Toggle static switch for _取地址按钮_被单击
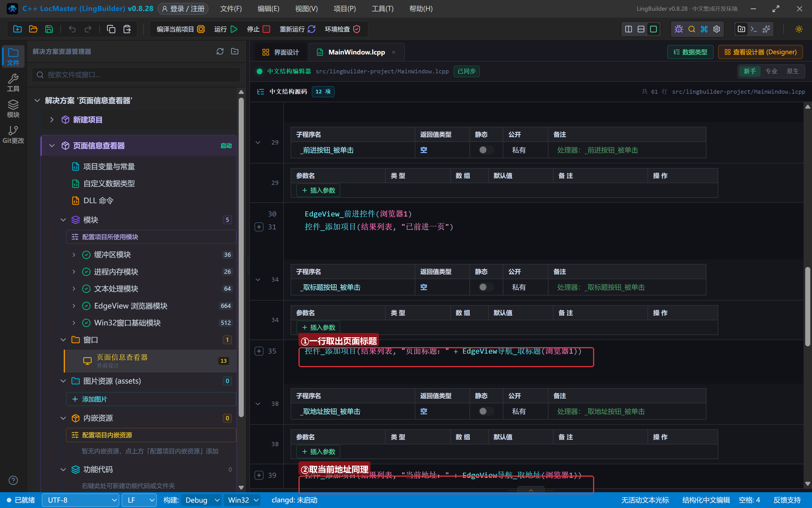 [x=486, y=411]
